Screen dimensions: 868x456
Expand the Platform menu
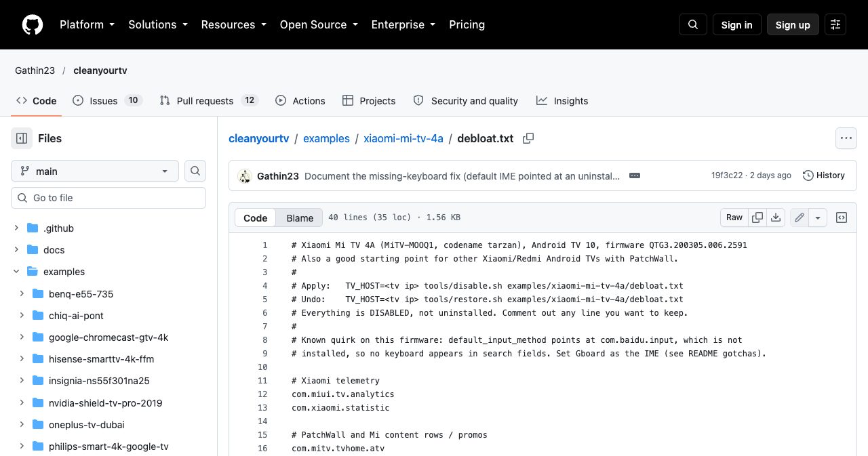pos(87,24)
